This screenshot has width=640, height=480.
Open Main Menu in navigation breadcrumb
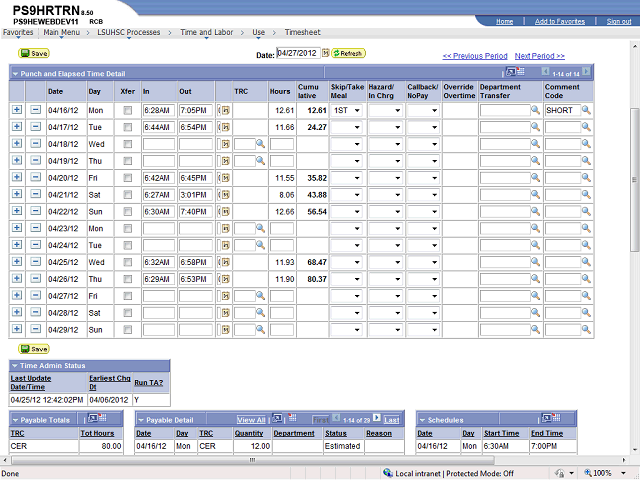pyautogui.click(x=62, y=32)
